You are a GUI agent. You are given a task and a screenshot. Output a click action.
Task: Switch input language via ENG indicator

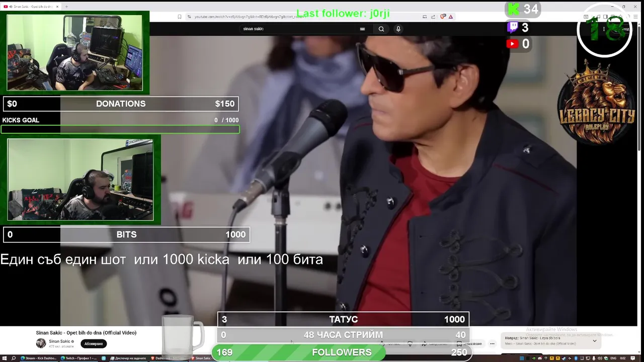pyautogui.click(x=613, y=358)
